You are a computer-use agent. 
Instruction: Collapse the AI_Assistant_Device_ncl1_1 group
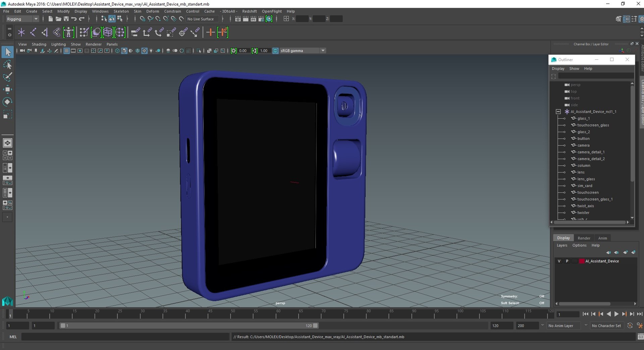(x=558, y=112)
